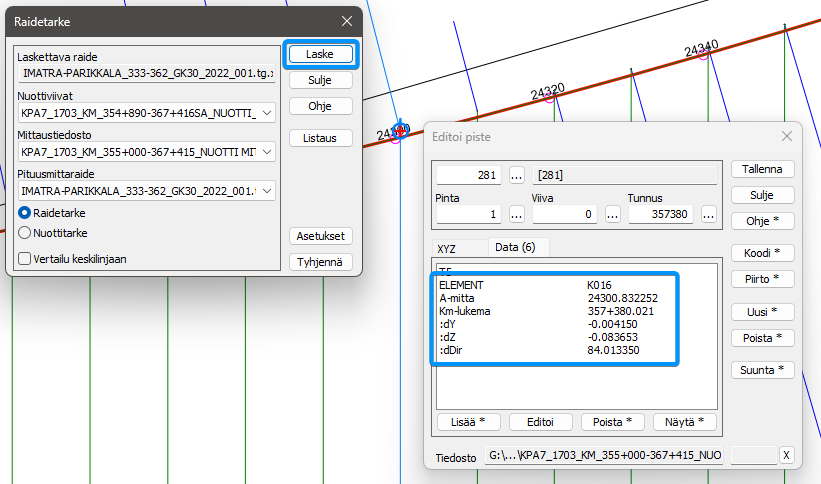Expand the Nuottiviivat dropdown

pyautogui.click(x=266, y=113)
